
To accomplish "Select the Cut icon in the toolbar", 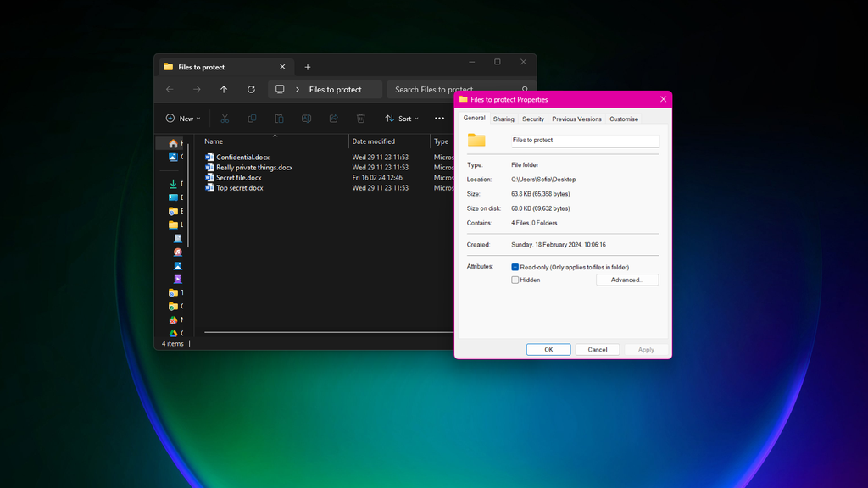I will pyautogui.click(x=224, y=118).
